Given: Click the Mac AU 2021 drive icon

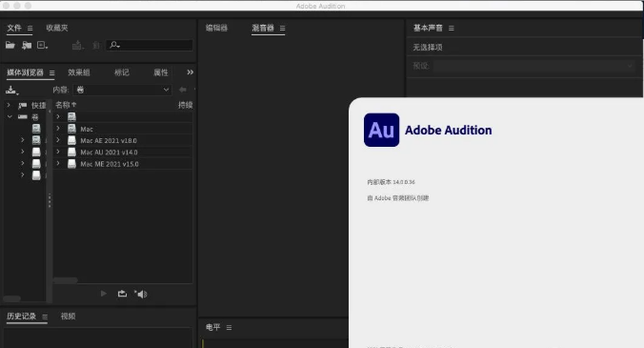Looking at the screenshot, I should click(x=71, y=152).
